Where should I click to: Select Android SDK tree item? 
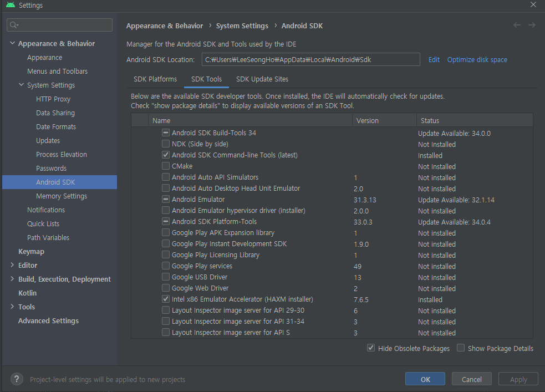coord(59,182)
